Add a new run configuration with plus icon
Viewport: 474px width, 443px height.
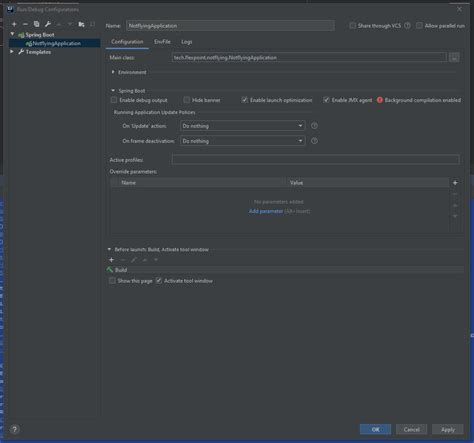click(x=14, y=24)
